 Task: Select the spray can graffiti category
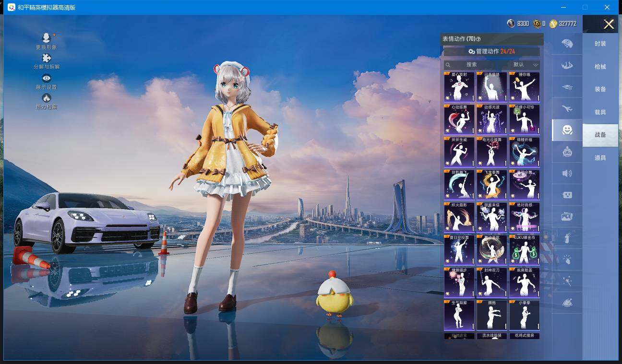[x=567, y=238]
